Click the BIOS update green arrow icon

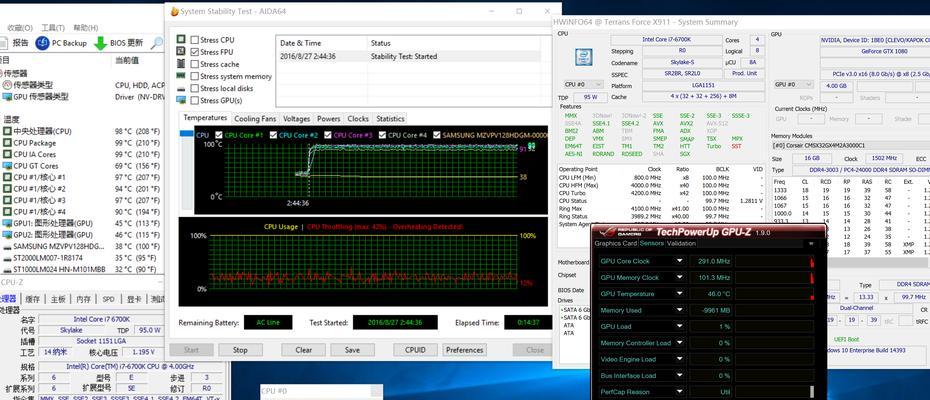coord(100,43)
